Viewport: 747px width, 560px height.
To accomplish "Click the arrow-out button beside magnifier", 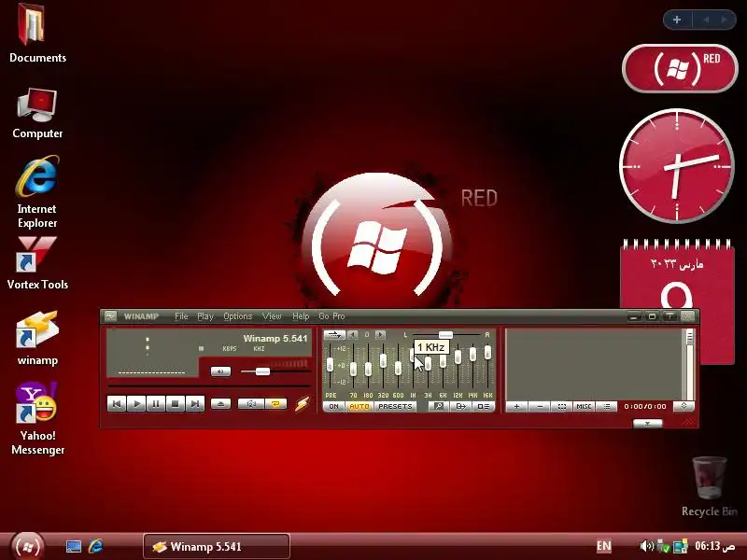I will click(x=461, y=407).
